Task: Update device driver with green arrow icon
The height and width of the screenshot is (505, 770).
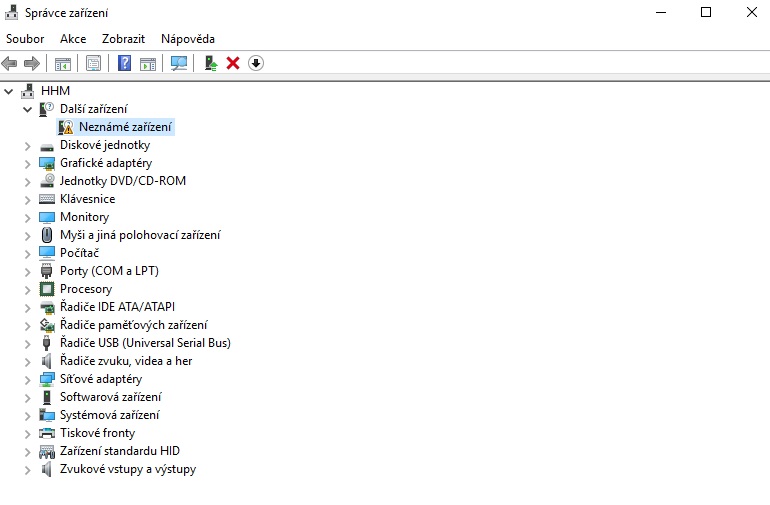Action: (211, 63)
